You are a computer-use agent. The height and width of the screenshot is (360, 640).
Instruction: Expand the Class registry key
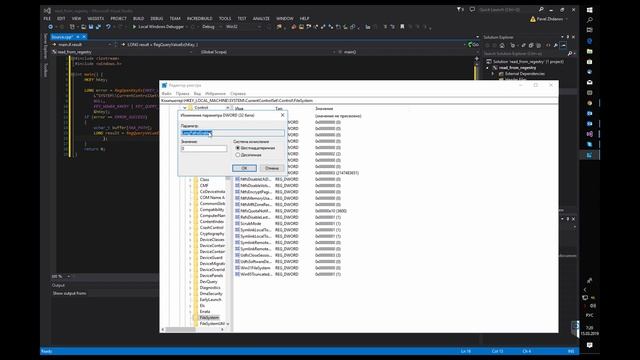pos(190,180)
